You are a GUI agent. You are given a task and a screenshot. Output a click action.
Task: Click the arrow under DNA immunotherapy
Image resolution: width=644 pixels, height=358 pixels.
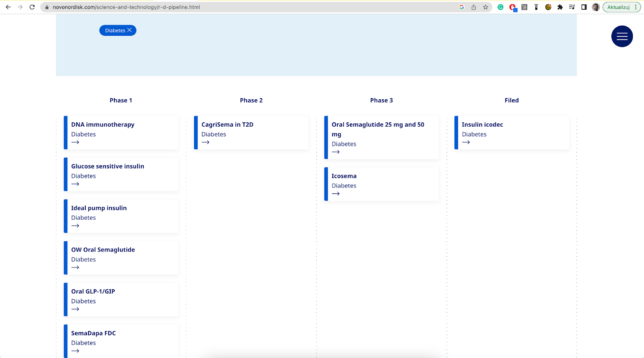tap(75, 142)
